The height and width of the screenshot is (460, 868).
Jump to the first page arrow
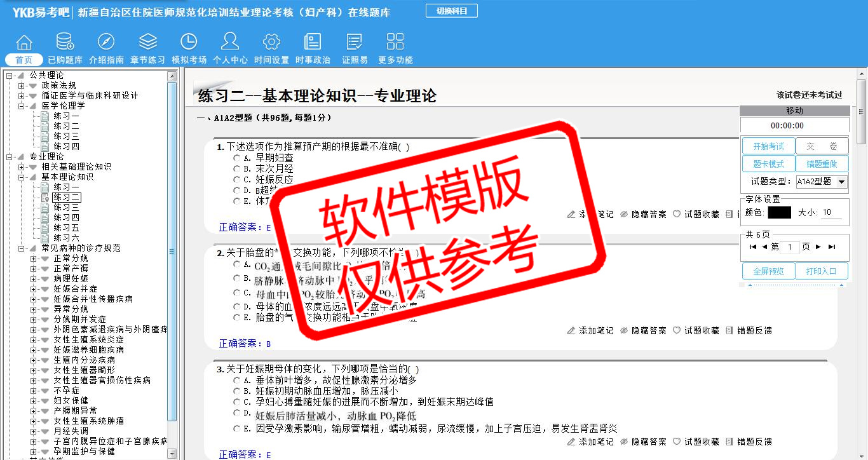click(x=753, y=247)
